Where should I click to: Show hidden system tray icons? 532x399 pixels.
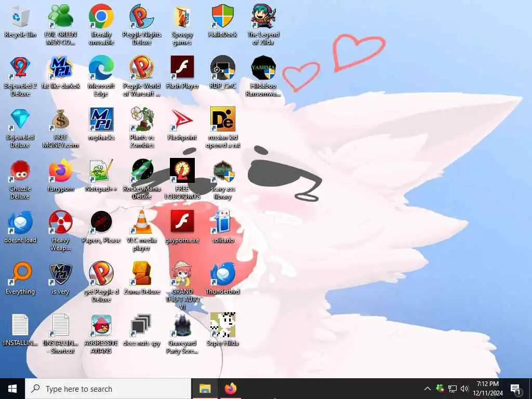point(428,389)
